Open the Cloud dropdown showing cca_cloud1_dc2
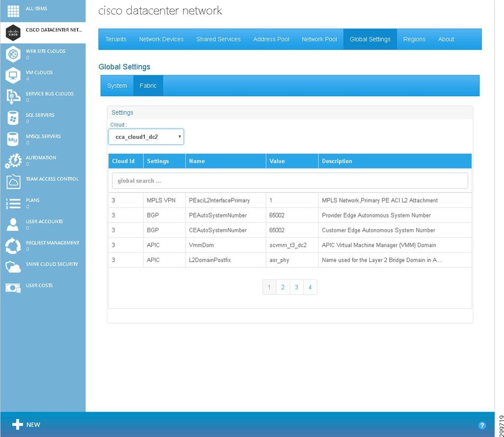This screenshot has height=437, width=504. pos(146,136)
